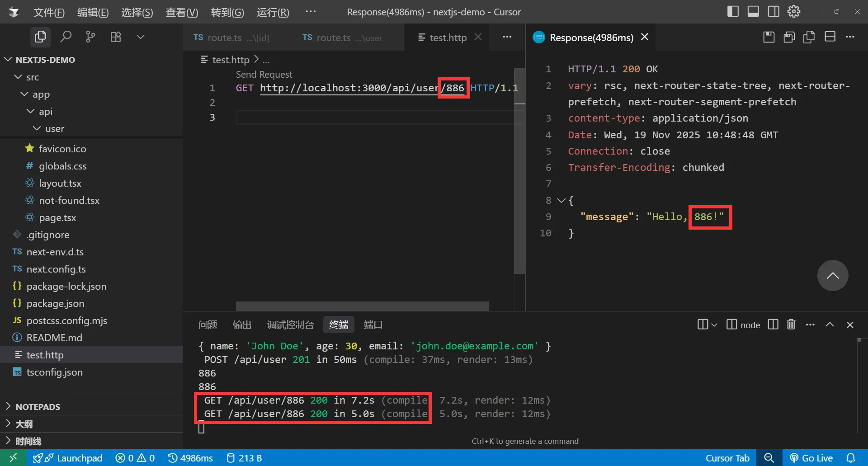Toggle the bottom panel layout button
The height and width of the screenshot is (466, 868).
coord(753,12)
